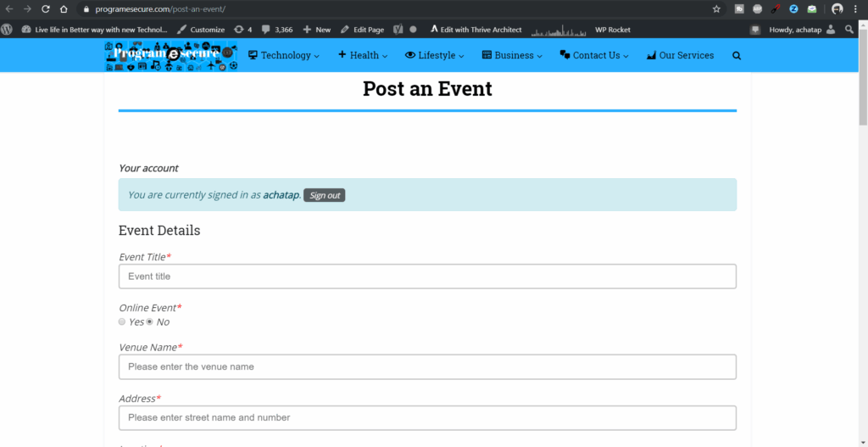Open the Our Services page
Image resolution: width=868 pixels, height=447 pixels.
click(x=681, y=55)
